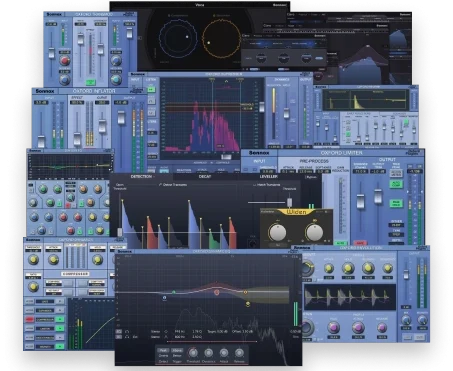Image resolution: width=453 pixels, height=371 pixels.
Task: Toggle the Limiter IN button in Oxford Dynamics
Action: tap(60, 328)
